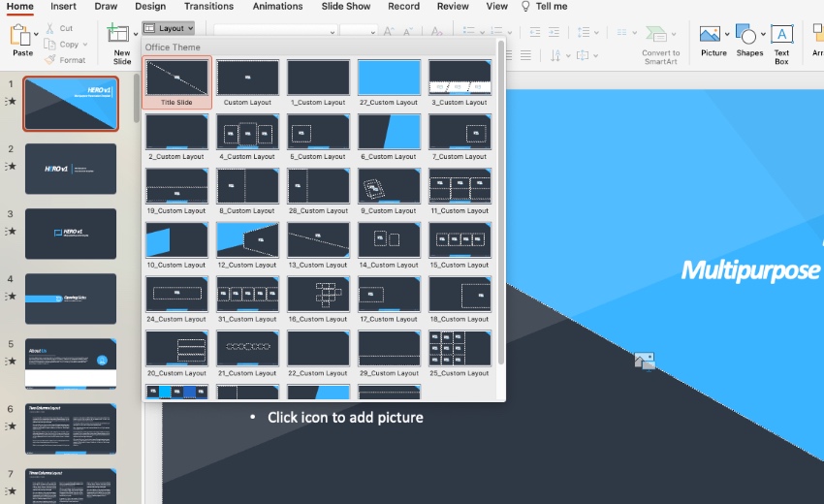
Task: Collapse the Layout dropdown button
Action: pyautogui.click(x=169, y=28)
